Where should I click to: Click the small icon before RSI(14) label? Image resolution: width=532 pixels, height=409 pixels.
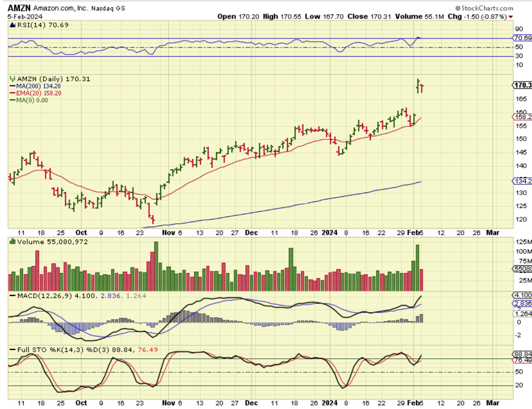tap(12, 25)
